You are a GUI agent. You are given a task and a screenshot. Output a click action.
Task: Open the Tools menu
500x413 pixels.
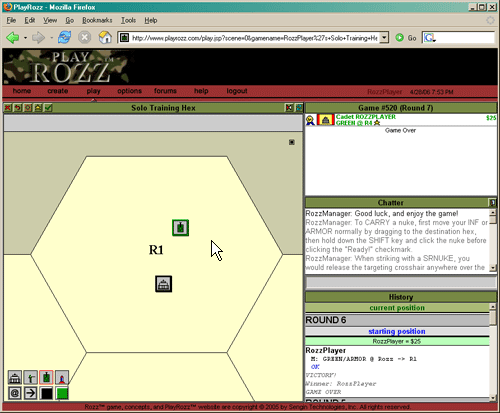click(x=128, y=20)
